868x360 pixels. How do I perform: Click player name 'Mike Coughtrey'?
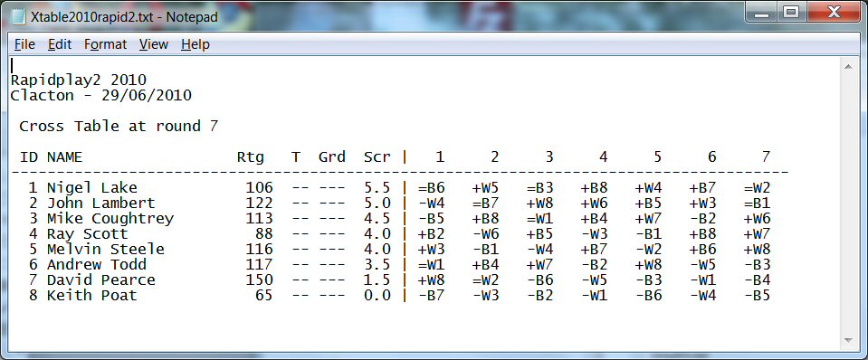[x=110, y=218]
